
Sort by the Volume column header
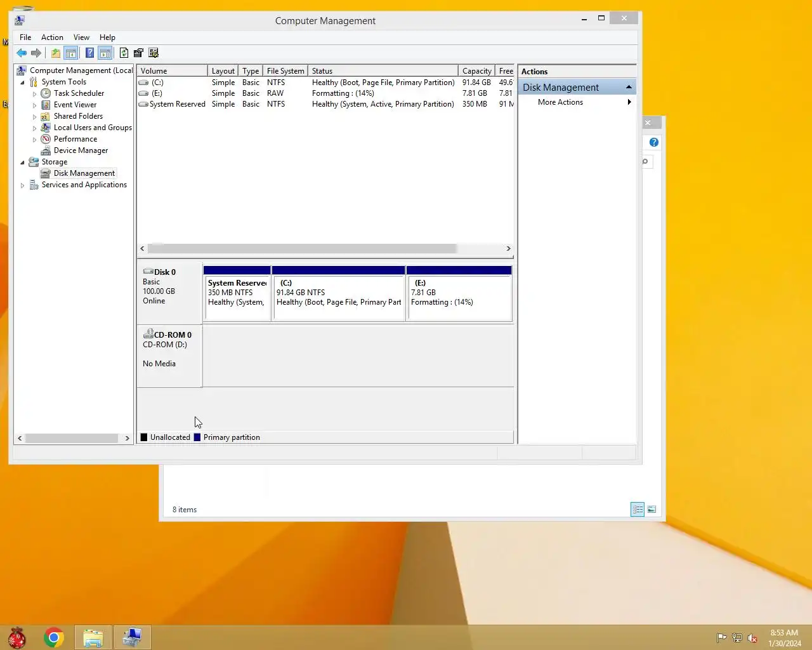[x=172, y=71]
